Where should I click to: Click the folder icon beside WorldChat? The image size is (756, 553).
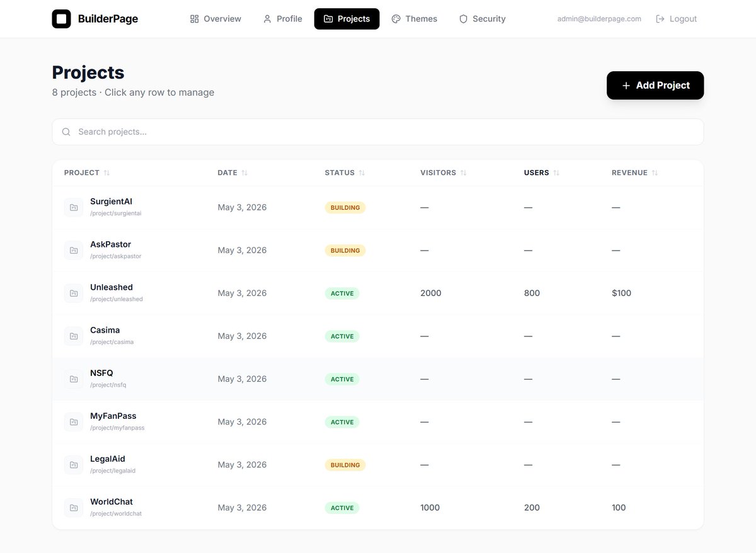click(x=74, y=508)
